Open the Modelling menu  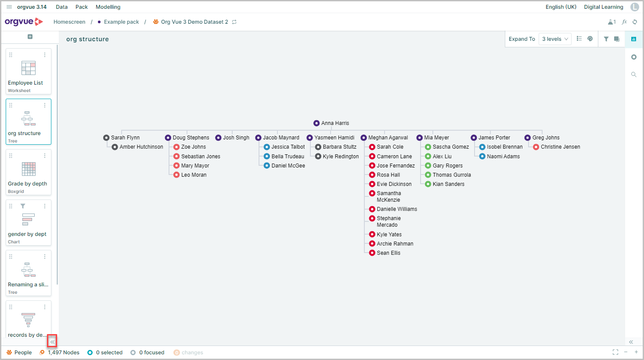tap(108, 7)
